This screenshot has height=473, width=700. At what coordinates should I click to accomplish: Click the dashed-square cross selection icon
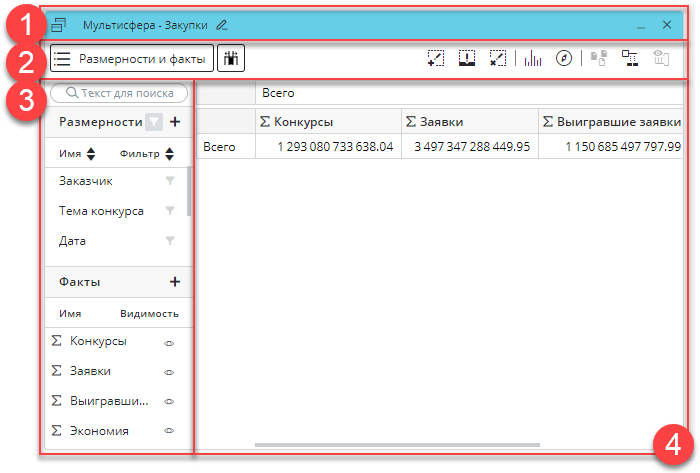[x=498, y=60]
